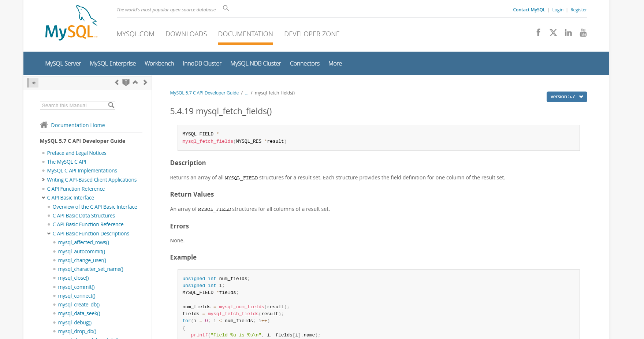Open MYSQL.COM tab

(135, 34)
